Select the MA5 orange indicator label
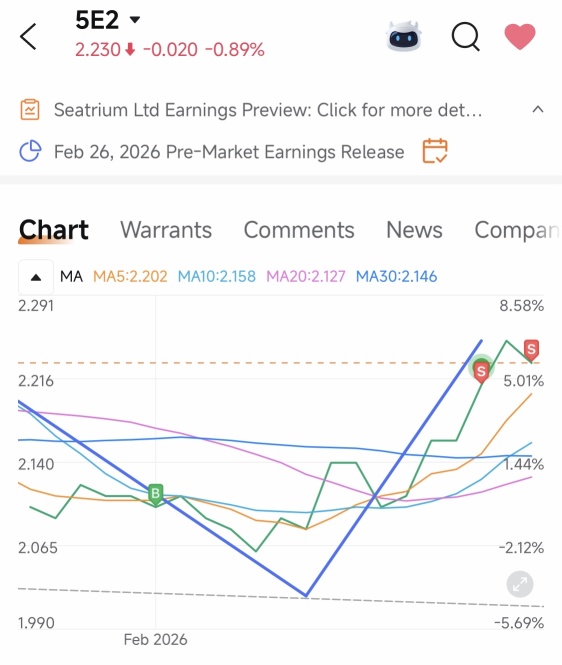This screenshot has height=665, width=562. coord(130,277)
